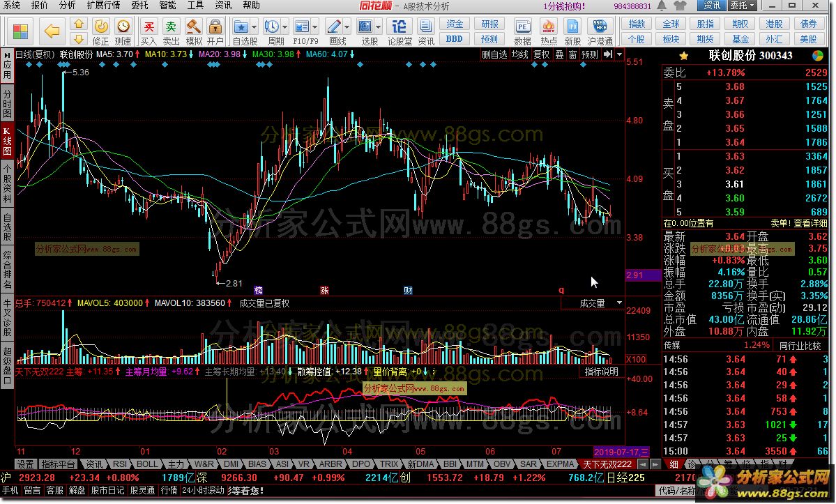
Task: Open the F10/F9 info icon
Action: coord(301,26)
